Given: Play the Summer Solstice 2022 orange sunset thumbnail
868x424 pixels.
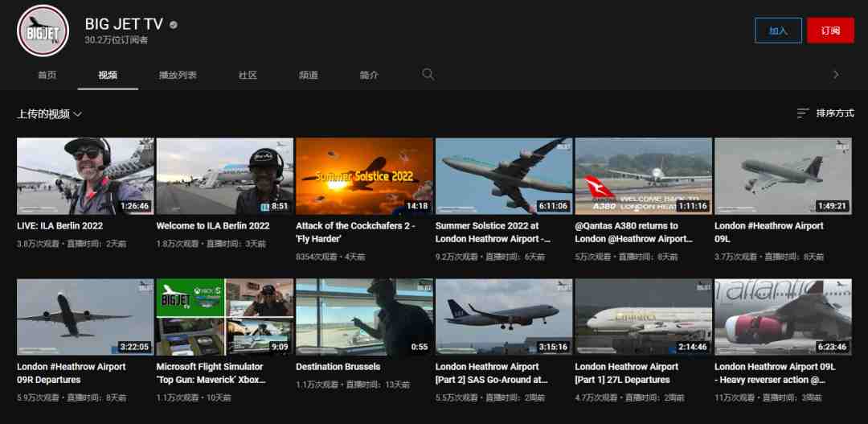Looking at the screenshot, I should (364, 175).
